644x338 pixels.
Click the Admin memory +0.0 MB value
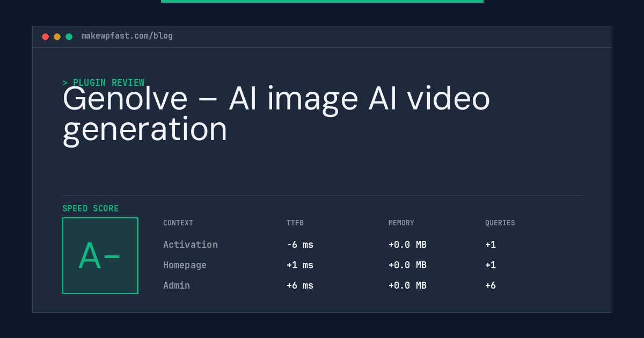pyautogui.click(x=407, y=285)
